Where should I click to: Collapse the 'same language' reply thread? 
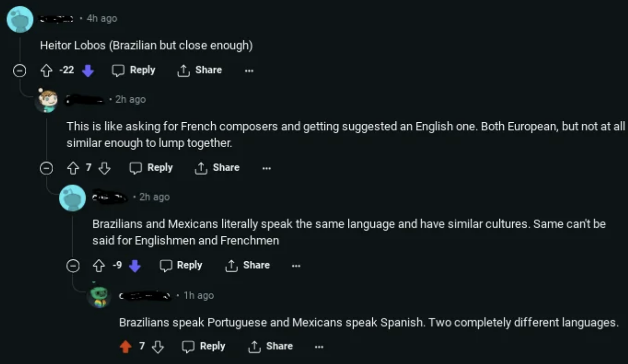[x=73, y=266]
